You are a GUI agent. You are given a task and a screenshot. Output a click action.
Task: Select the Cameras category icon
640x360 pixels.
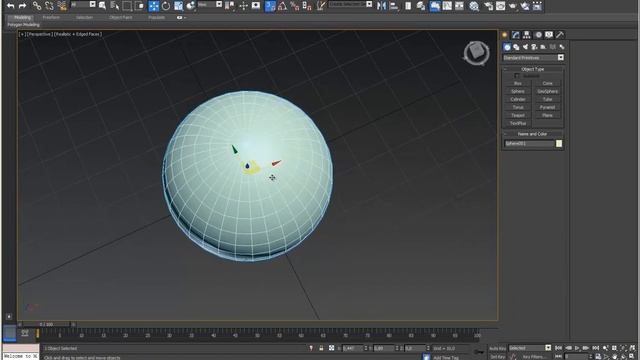[x=534, y=47]
